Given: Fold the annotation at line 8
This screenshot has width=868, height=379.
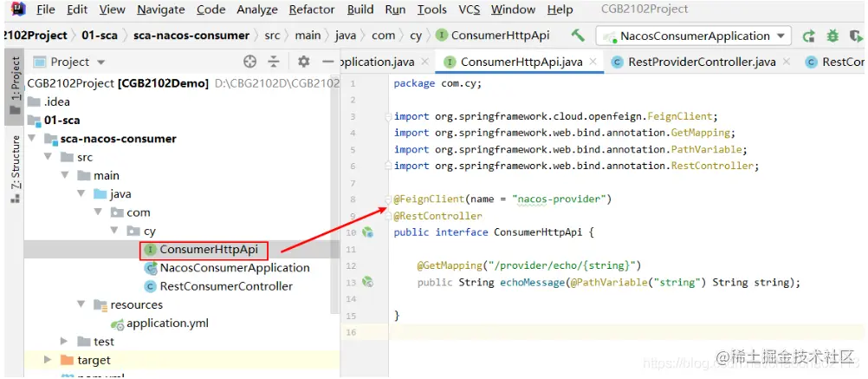Looking at the screenshot, I should [x=388, y=199].
